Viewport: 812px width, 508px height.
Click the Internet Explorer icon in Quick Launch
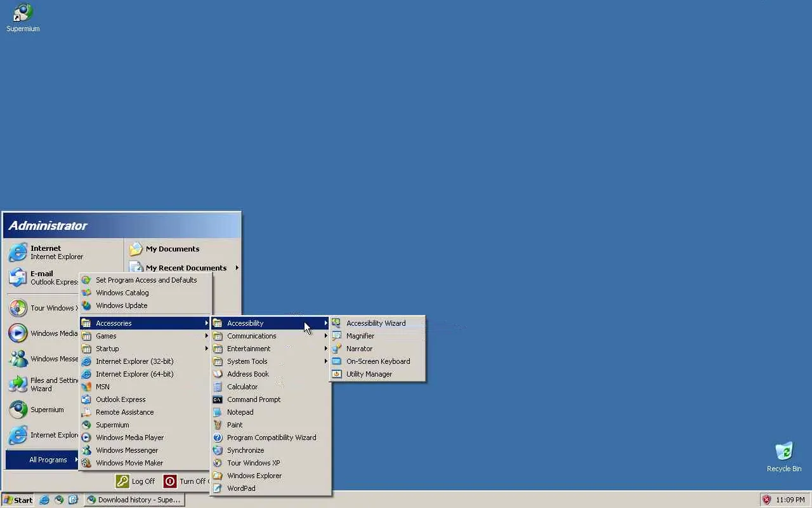(44, 500)
